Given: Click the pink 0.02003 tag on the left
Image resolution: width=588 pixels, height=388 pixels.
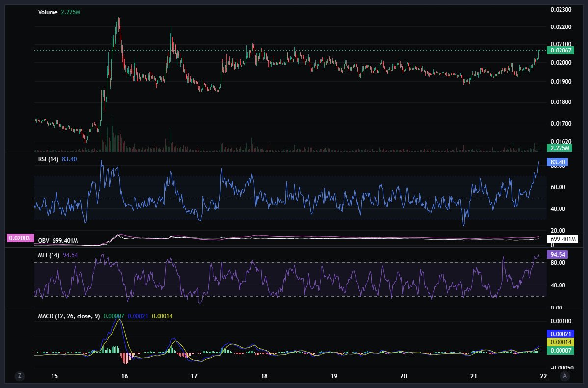Looking at the screenshot, I should pyautogui.click(x=20, y=238).
